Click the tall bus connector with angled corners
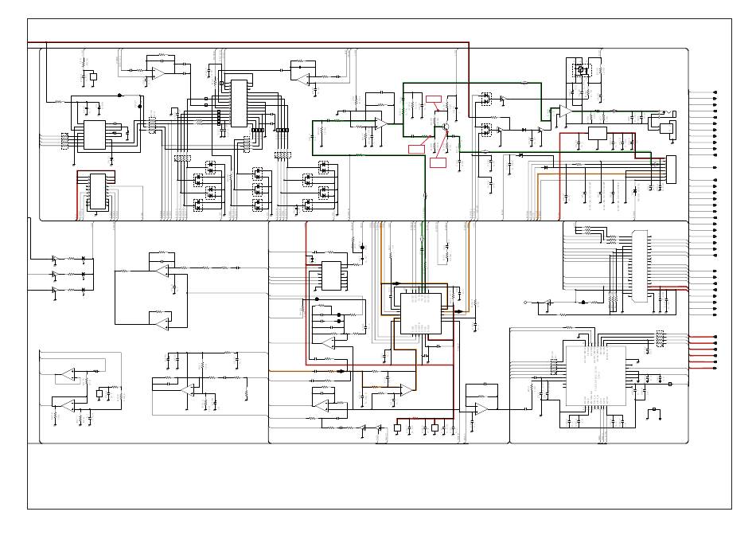756x535 pixels. pos(640,266)
